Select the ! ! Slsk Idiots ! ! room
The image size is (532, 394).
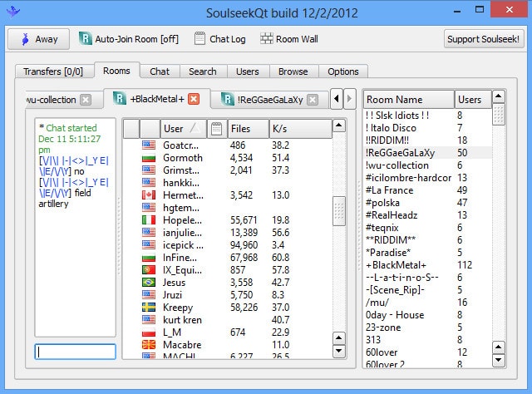[427, 116]
